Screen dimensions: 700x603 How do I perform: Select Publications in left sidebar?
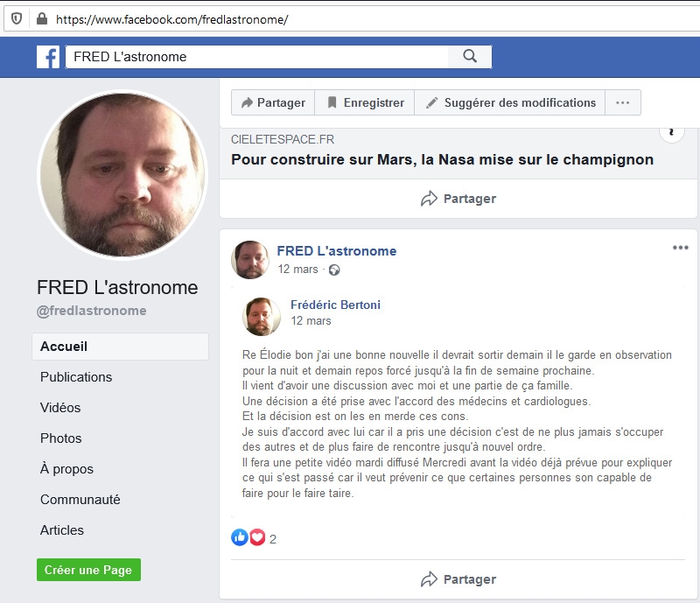pyautogui.click(x=76, y=377)
